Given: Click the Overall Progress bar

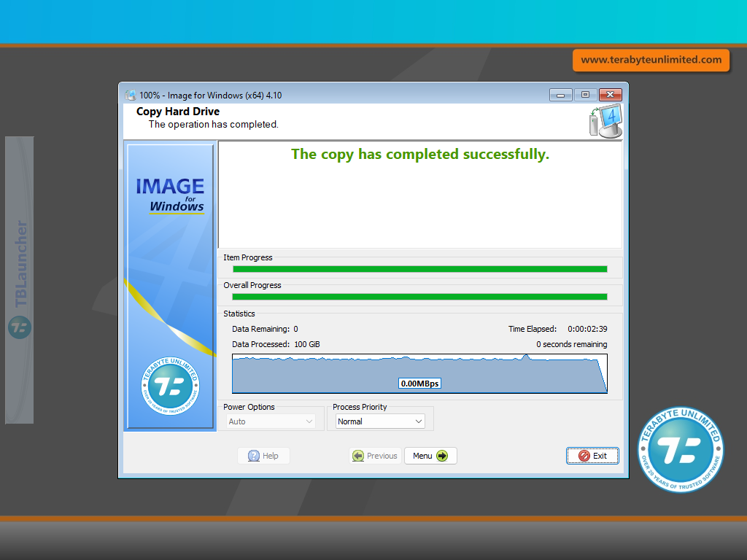Looking at the screenshot, I should tap(419, 297).
